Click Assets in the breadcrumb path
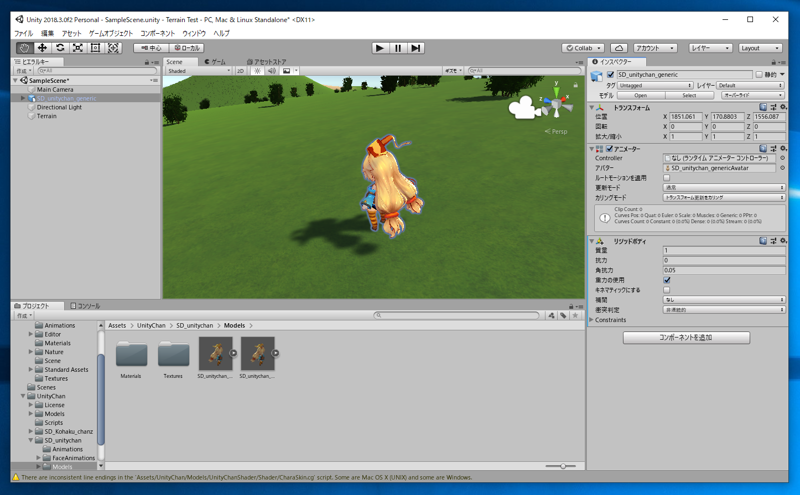 tap(117, 326)
